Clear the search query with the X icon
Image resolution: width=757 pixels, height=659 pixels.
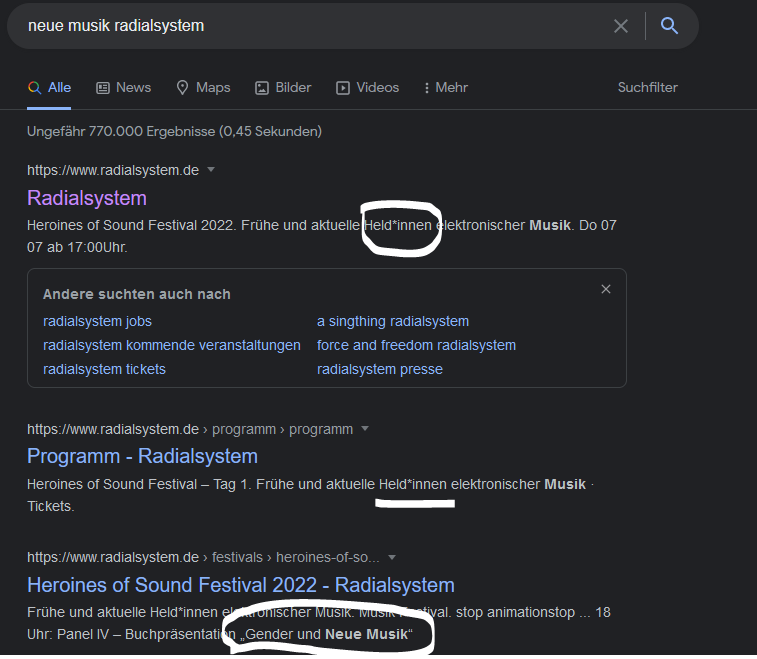pyautogui.click(x=621, y=26)
